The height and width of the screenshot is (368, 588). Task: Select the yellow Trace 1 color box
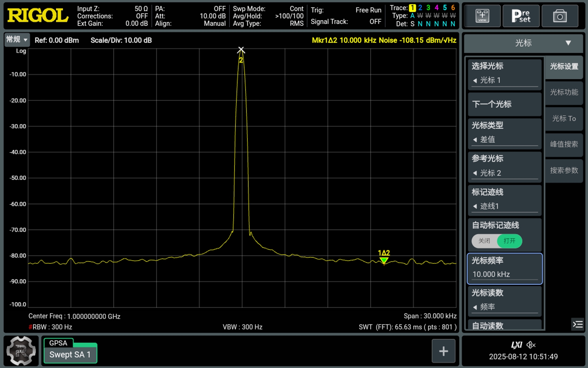(x=412, y=7)
